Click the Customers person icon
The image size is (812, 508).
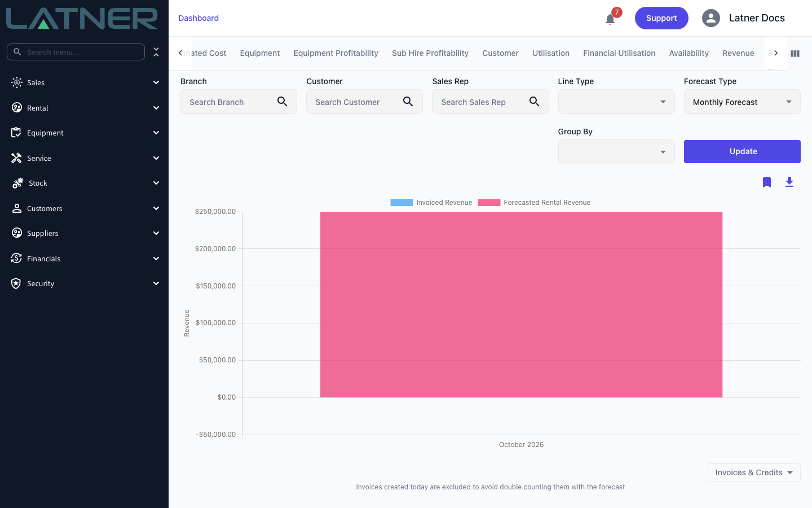[x=17, y=208]
